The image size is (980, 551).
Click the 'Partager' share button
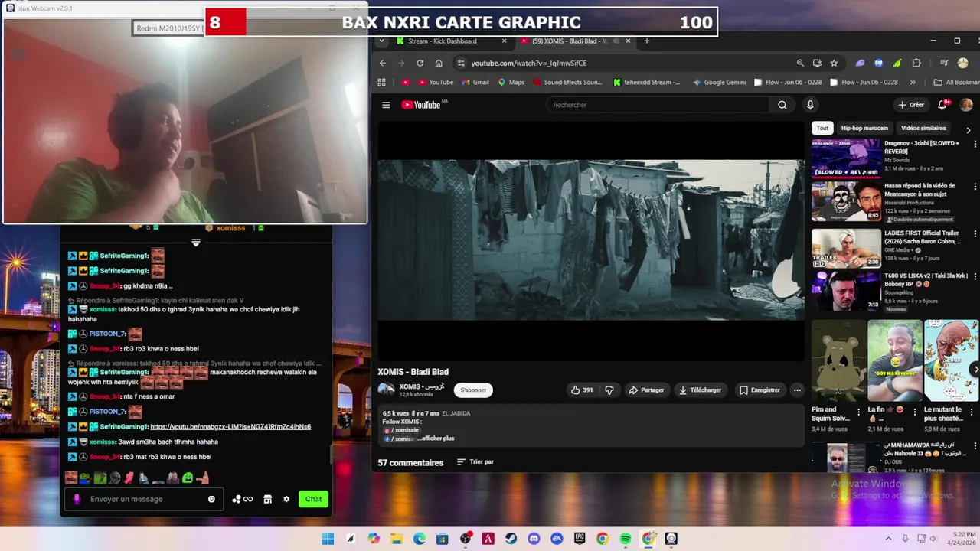coord(646,390)
